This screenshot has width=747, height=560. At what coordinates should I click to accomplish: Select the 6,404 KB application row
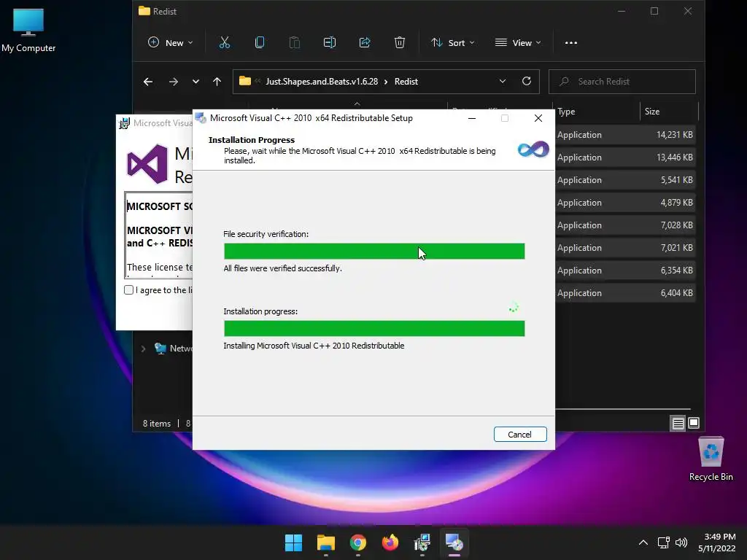tap(625, 293)
